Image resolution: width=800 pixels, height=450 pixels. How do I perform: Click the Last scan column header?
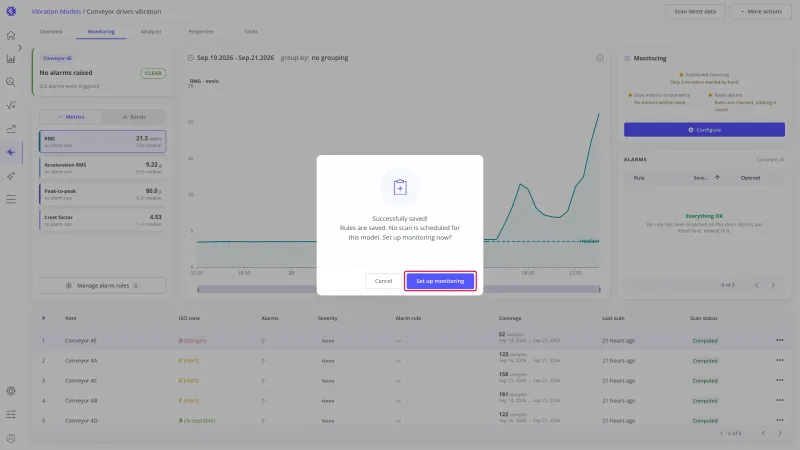tap(613, 318)
